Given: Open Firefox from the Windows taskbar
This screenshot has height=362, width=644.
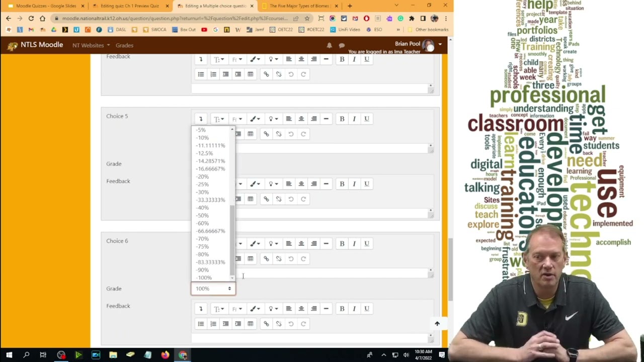Looking at the screenshot, I should pyautogui.click(x=165, y=355).
